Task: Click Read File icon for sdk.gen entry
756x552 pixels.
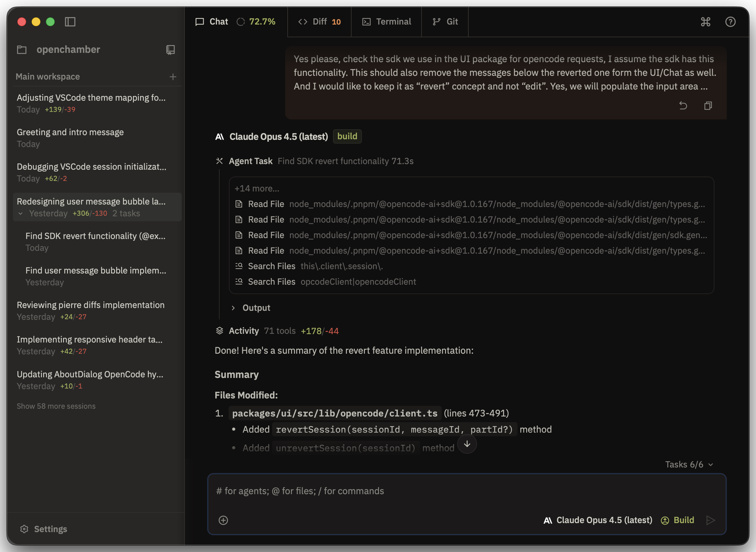Action: point(239,235)
